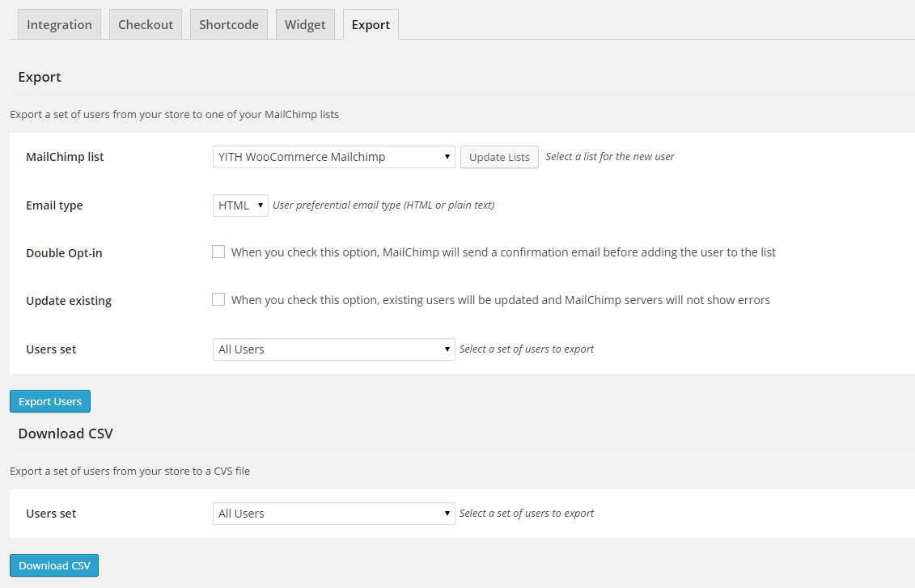Open Users set dropdown in Export section

coord(333,349)
